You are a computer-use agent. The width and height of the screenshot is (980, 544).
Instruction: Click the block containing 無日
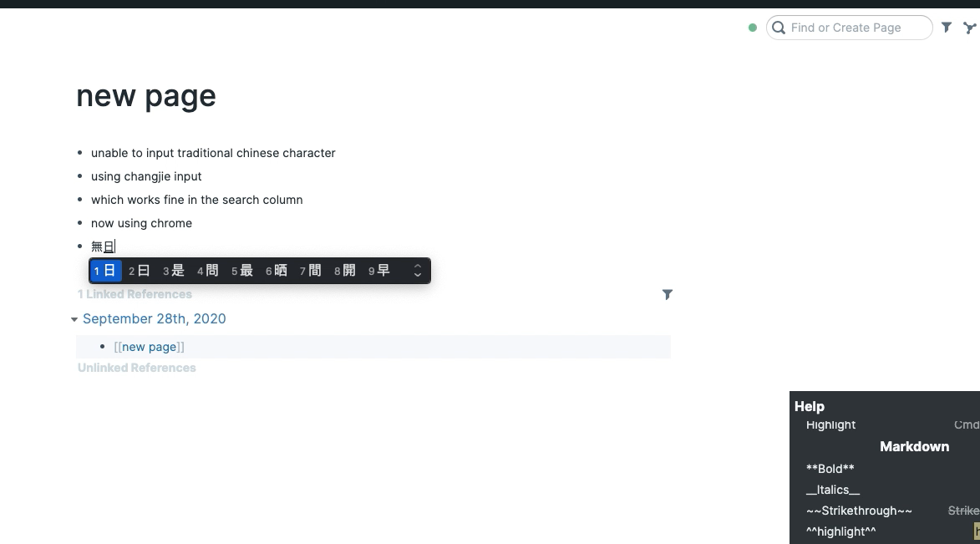point(103,247)
